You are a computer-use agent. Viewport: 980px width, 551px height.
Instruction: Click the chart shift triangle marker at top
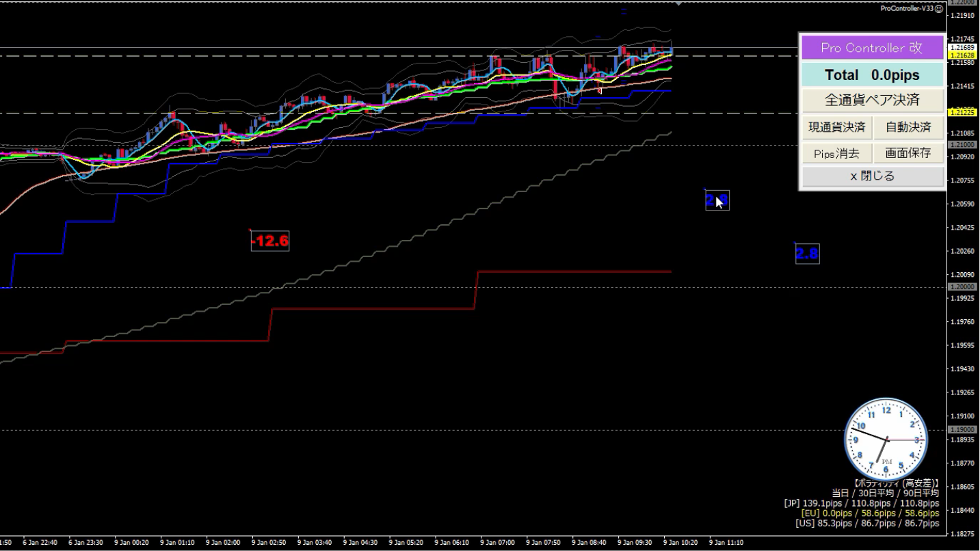click(x=678, y=4)
